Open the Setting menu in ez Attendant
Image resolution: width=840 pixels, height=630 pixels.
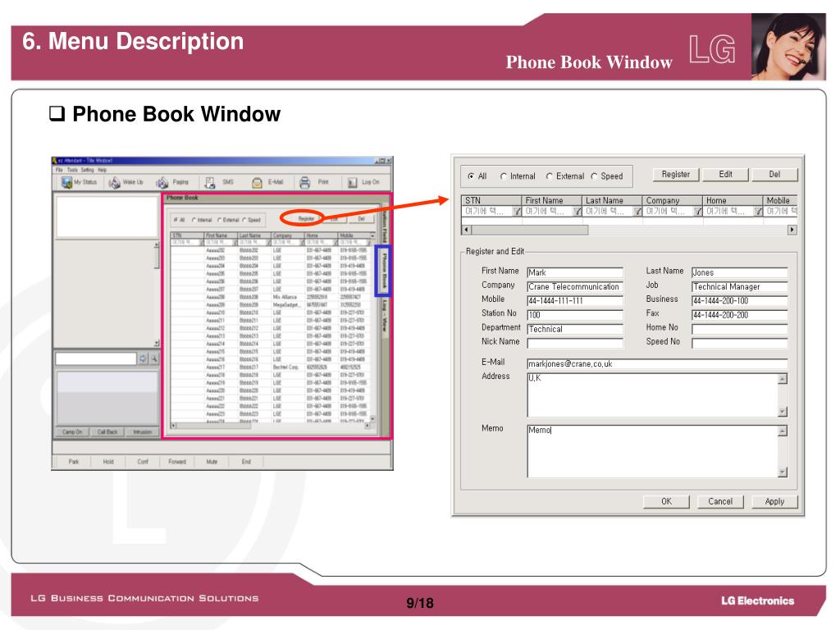coord(87,170)
